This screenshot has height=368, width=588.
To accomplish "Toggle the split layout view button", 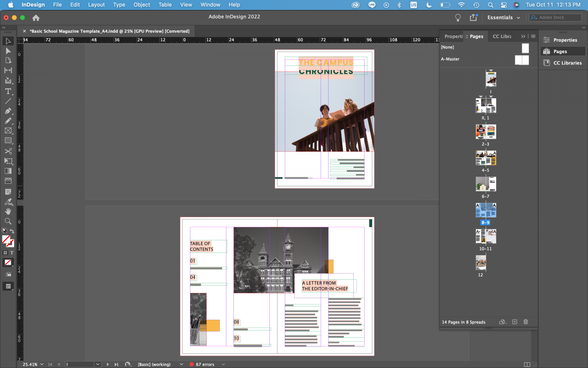I will [527, 364].
